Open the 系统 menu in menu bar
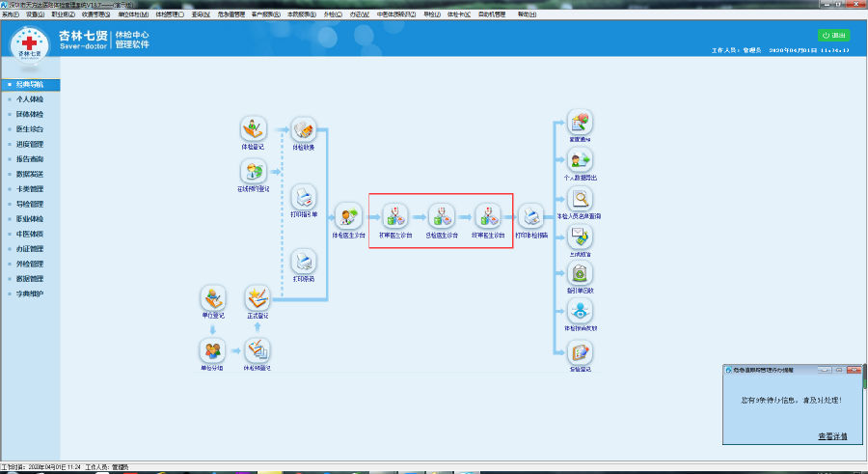Screen dimensions: 868x474 point(10,14)
